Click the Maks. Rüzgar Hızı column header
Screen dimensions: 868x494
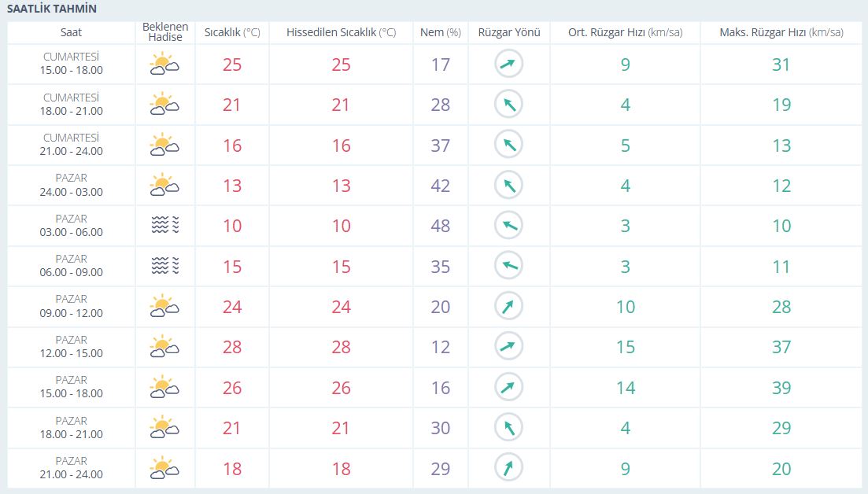point(781,32)
